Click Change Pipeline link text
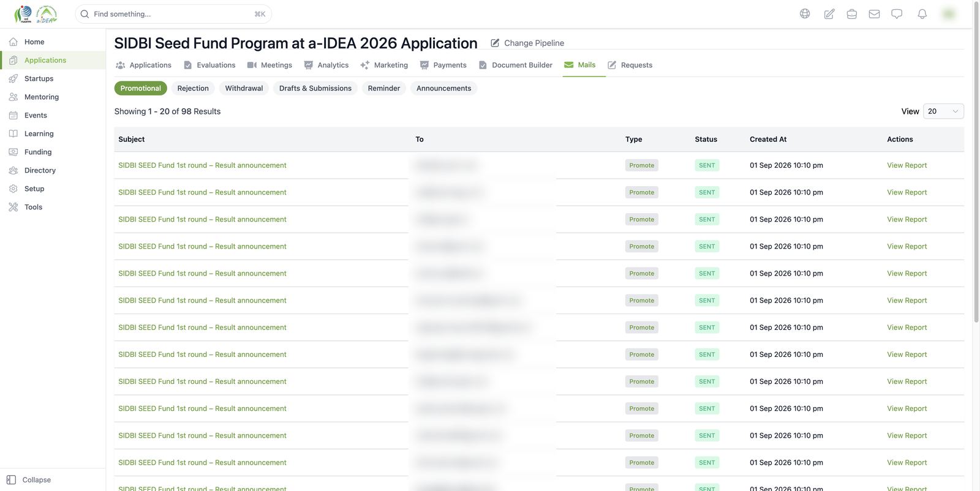980x491 pixels. click(x=534, y=43)
